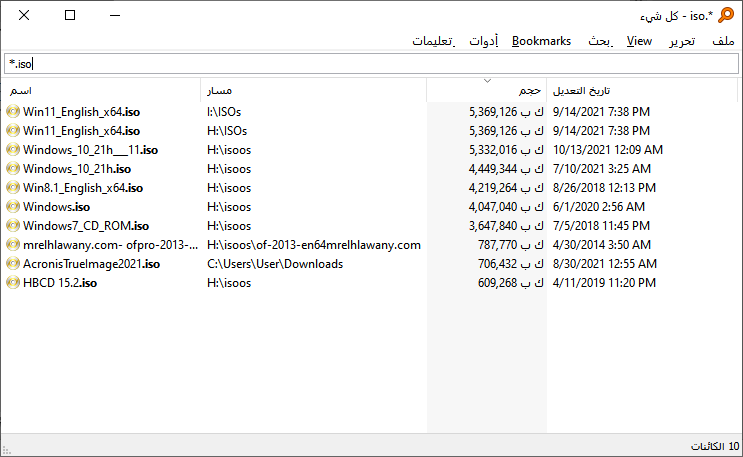Click the disc icon beside the Win11_English_x64.iso row in H:\ISOs
Image resolution: width=743 pixels, height=457 pixels.
(x=13, y=130)
